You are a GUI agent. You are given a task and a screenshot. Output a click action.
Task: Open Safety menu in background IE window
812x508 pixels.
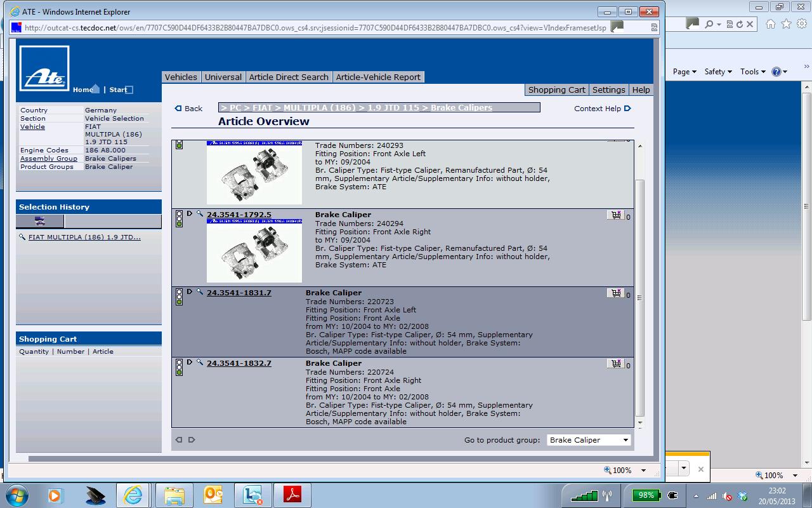(x=718, y=72)
